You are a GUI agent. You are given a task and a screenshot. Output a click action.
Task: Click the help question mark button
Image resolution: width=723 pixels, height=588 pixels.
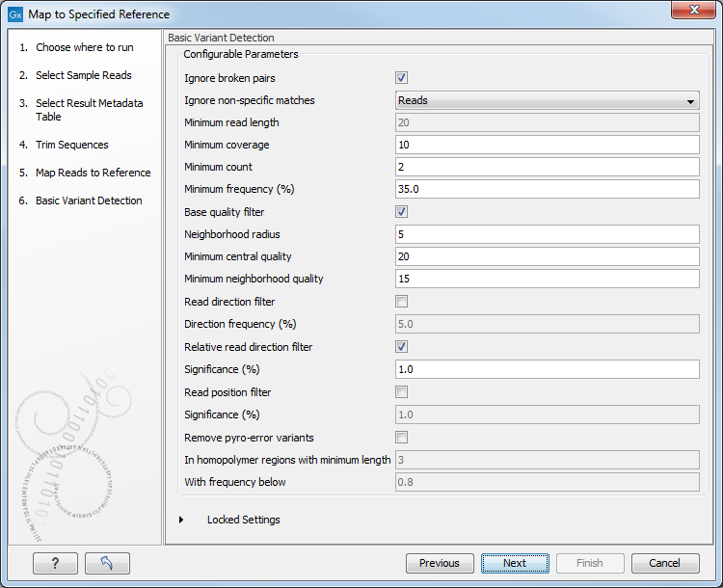(55, 564)
